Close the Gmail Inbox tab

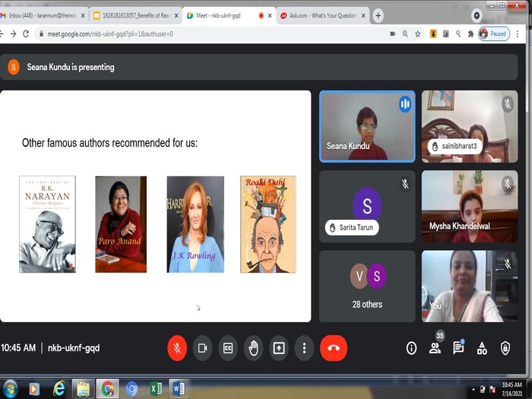[83, 16]
